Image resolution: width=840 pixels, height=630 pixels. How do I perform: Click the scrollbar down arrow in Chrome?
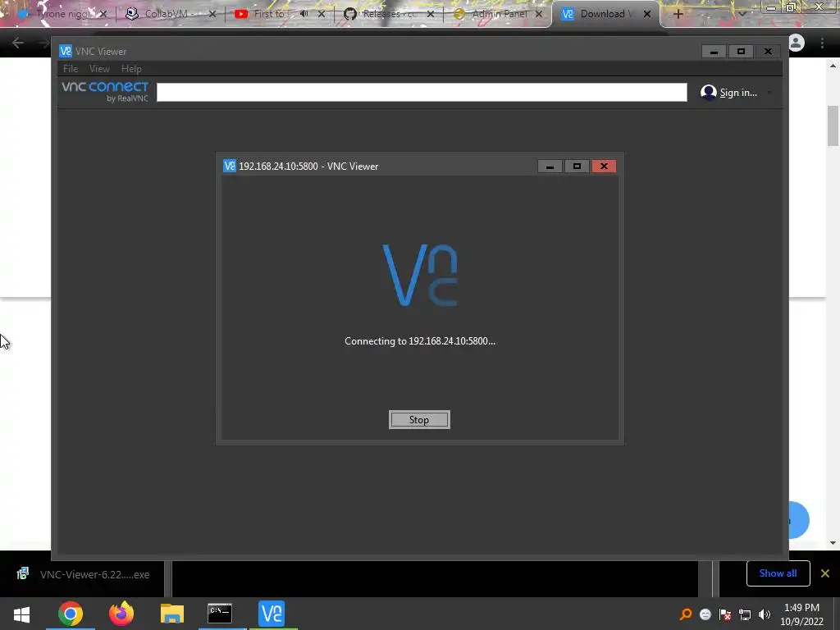(x=833, y=543)
